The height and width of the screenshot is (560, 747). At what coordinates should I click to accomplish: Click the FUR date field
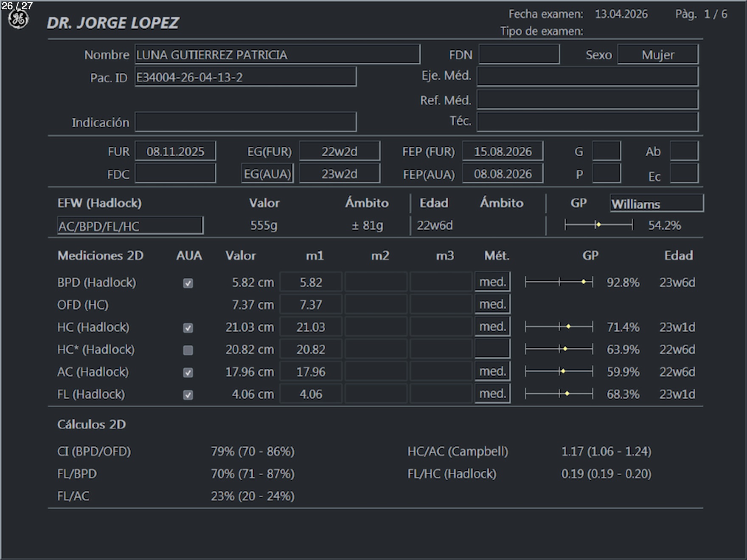click(175, 151)
